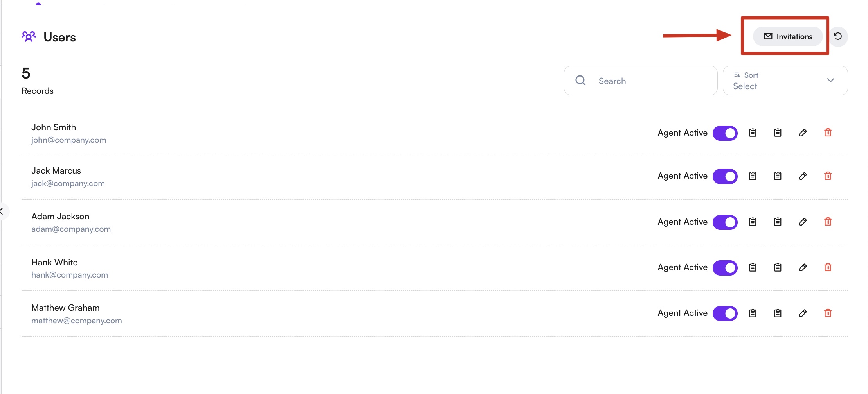Image resolution: width=868 pixels, height=394 pixels.
Task: Edit Matthew Graham with pencil icon
Action: (803, 313)
